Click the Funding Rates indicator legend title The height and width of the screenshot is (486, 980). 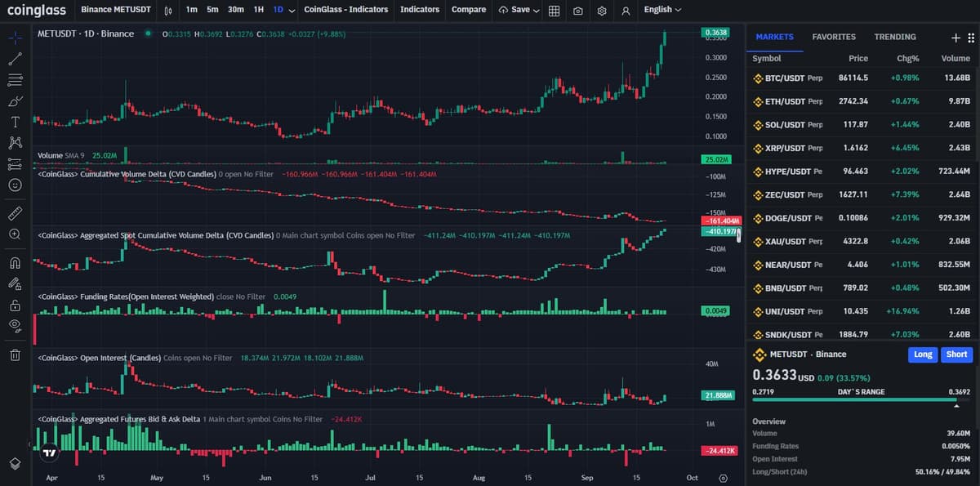pyautogui.click(x=127, y=297)
